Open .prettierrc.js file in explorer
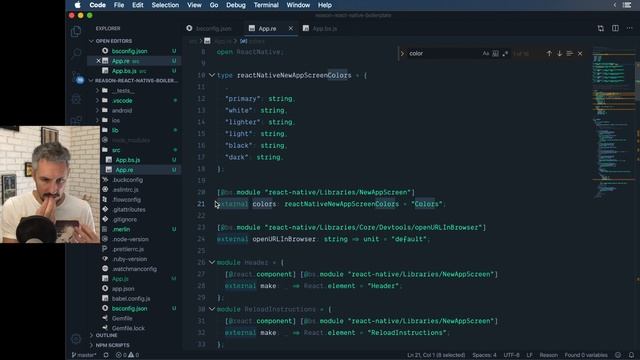 pos(128,249)
